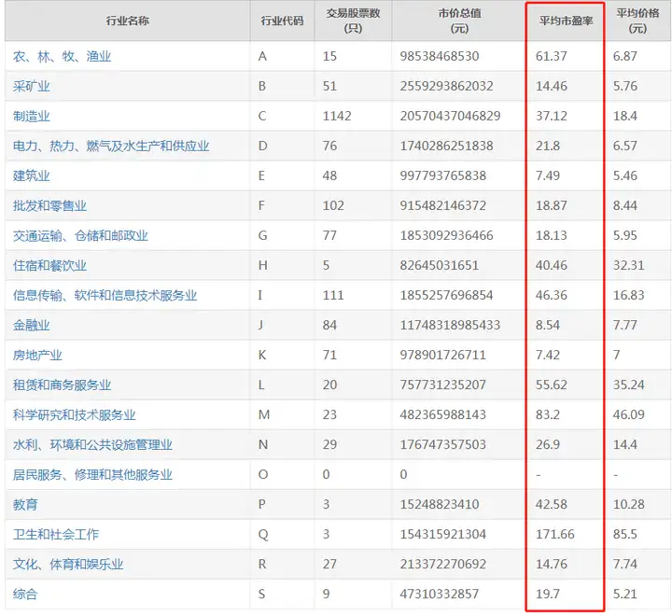Open the 住宿和餐饮业 link

(x=49, y=265)
